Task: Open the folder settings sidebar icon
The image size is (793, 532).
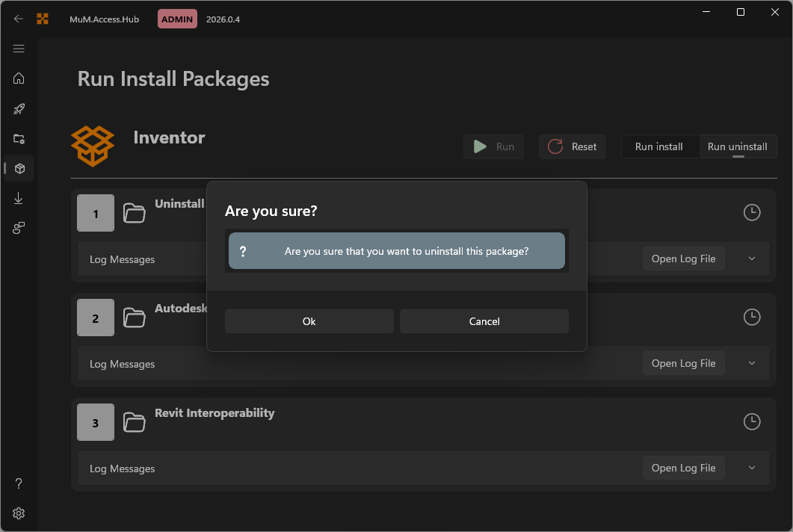Action: point(19,138)
